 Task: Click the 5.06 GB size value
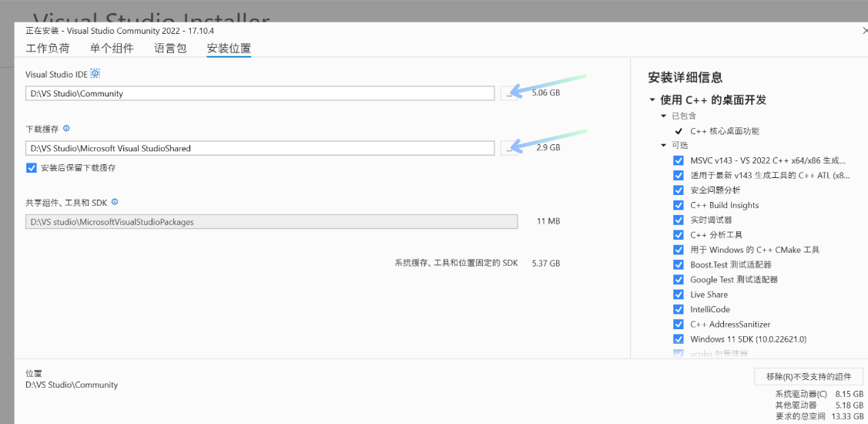tap(546, 93)
